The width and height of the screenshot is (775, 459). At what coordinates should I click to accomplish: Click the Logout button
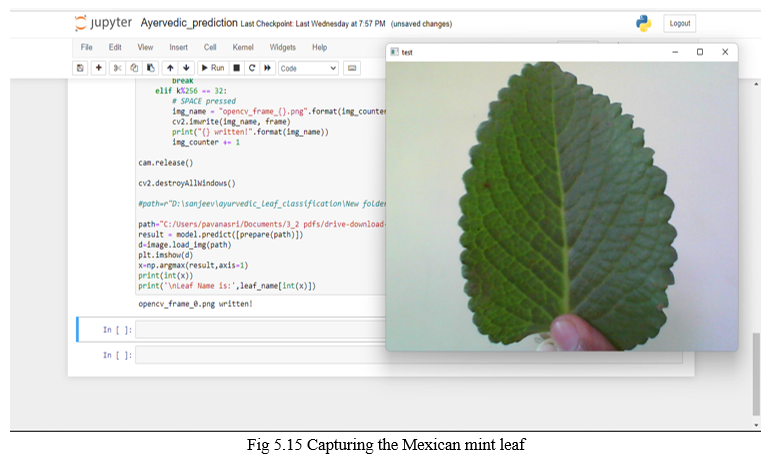coord(680,23)
